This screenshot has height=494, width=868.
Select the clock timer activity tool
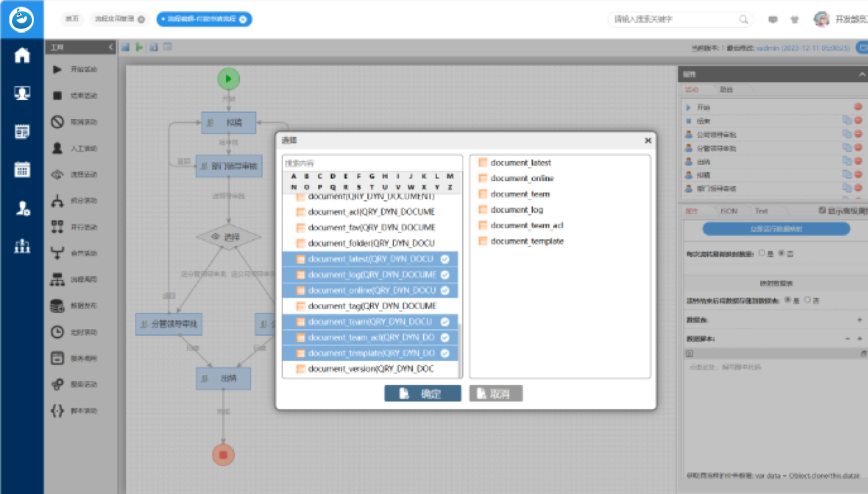pos(58,332)
